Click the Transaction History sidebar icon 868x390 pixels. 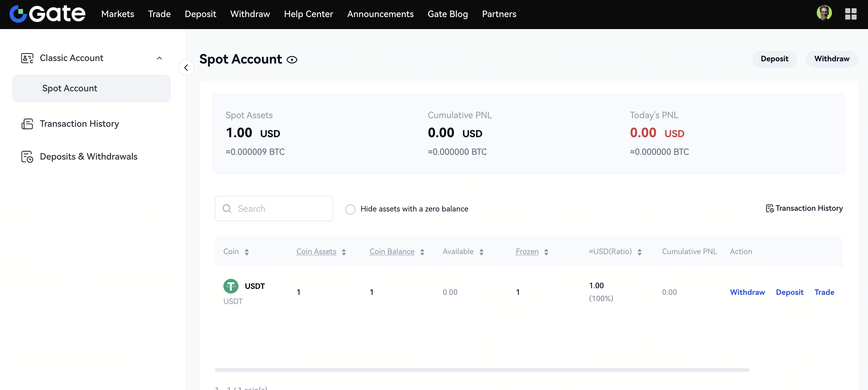(27, 124)
